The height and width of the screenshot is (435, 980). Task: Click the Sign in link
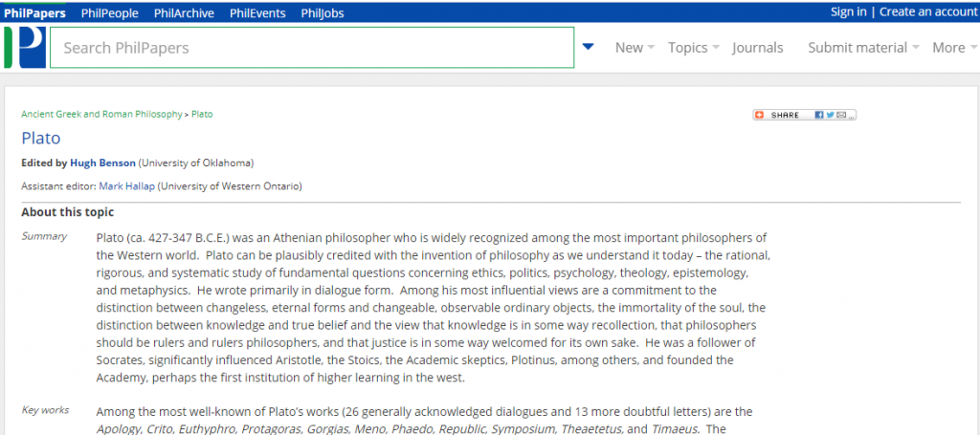[848, 11]
